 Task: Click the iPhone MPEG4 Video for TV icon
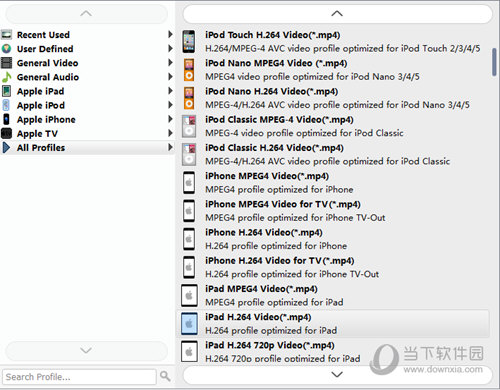[x=189, y=211]
